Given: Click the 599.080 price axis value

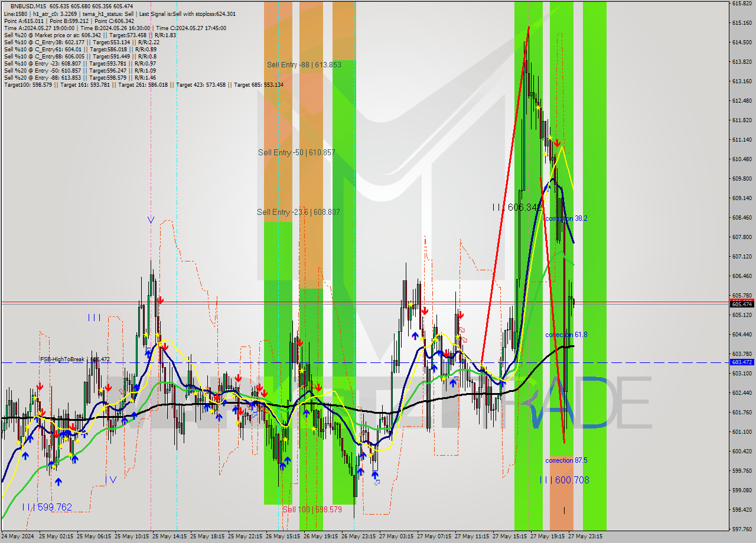Looking at the screenshot, I should pos(742,490).
